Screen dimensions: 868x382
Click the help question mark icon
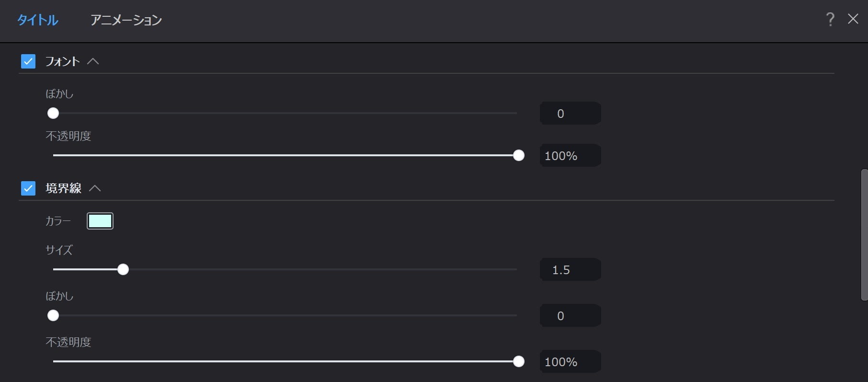point(830,19)
